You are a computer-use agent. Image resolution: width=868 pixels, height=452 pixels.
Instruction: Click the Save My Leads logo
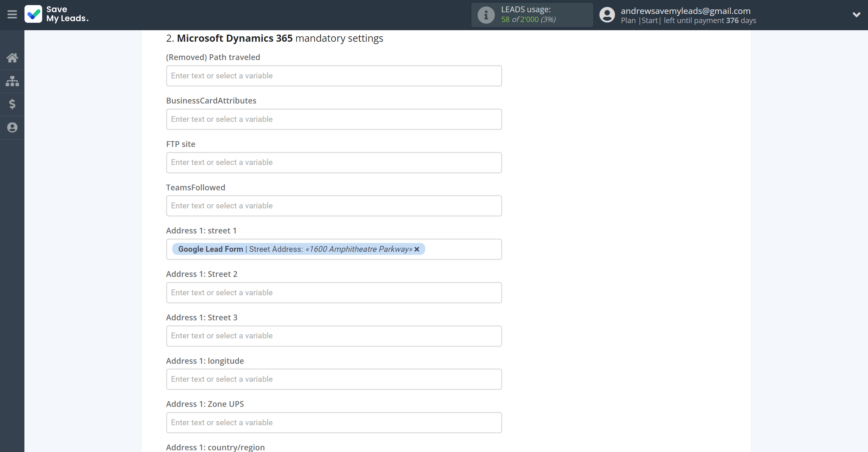[57, 14]
